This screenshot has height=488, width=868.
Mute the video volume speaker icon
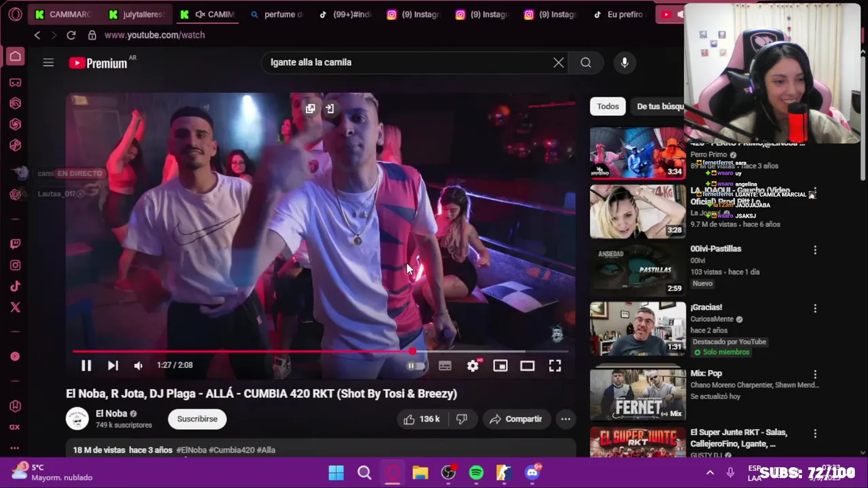point(138,365)
